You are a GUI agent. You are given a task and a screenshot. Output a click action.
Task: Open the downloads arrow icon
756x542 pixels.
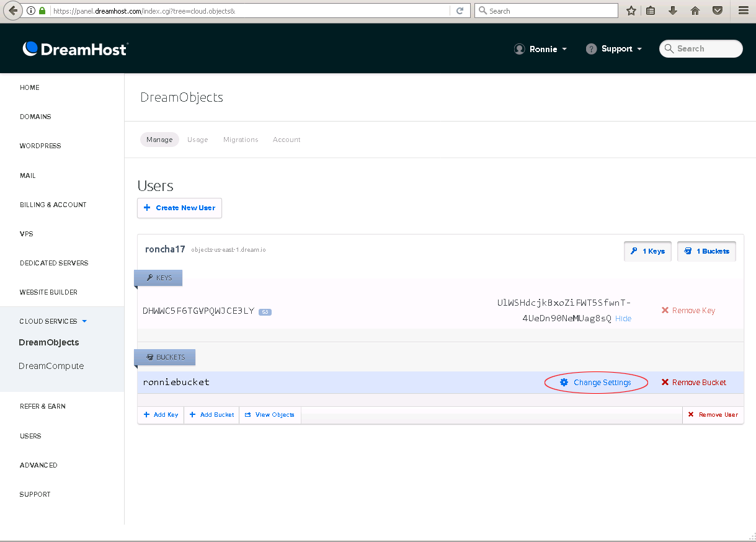coord(672,11)
